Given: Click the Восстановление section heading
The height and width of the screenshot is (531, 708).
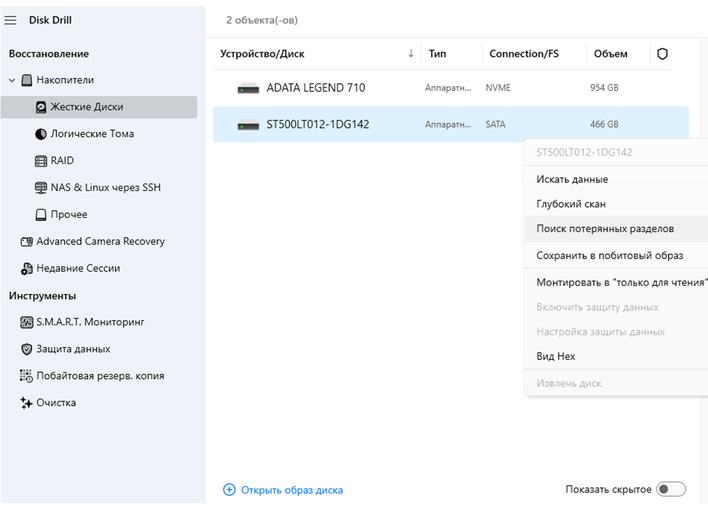Looking at the screenshot, I should [x=49, y=54].
